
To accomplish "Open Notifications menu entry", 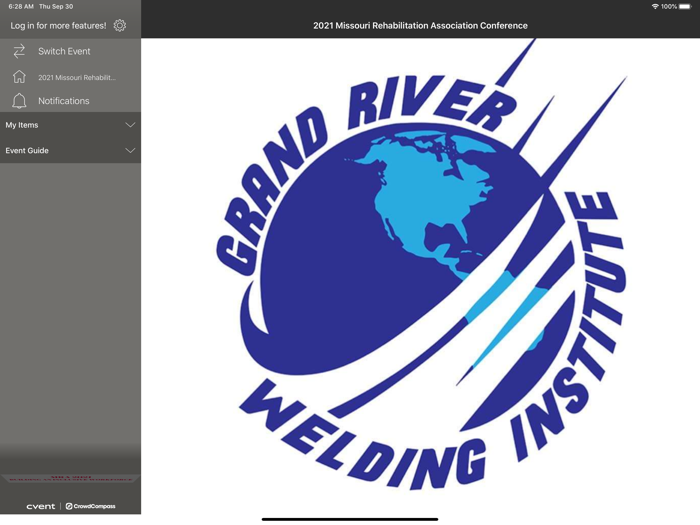I will 71,101.
